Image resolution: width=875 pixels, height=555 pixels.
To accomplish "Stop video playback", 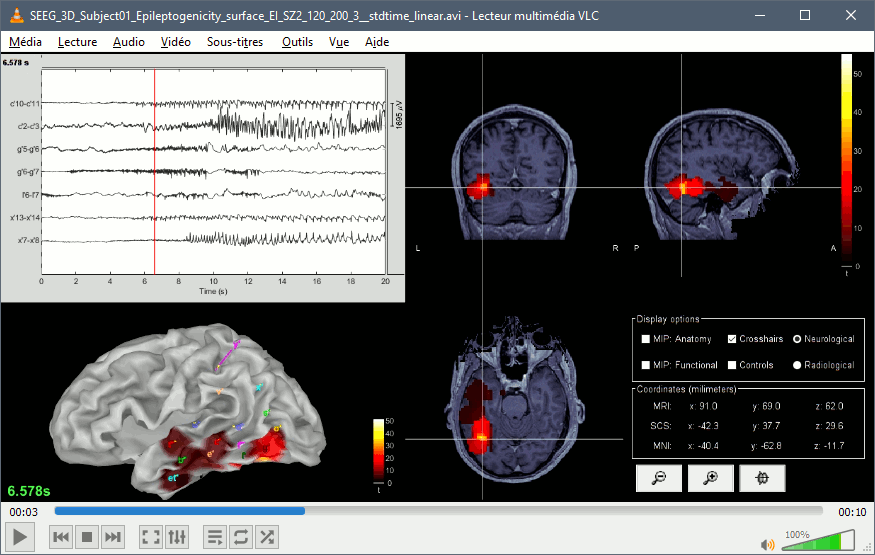I will [x=87, y=537].
